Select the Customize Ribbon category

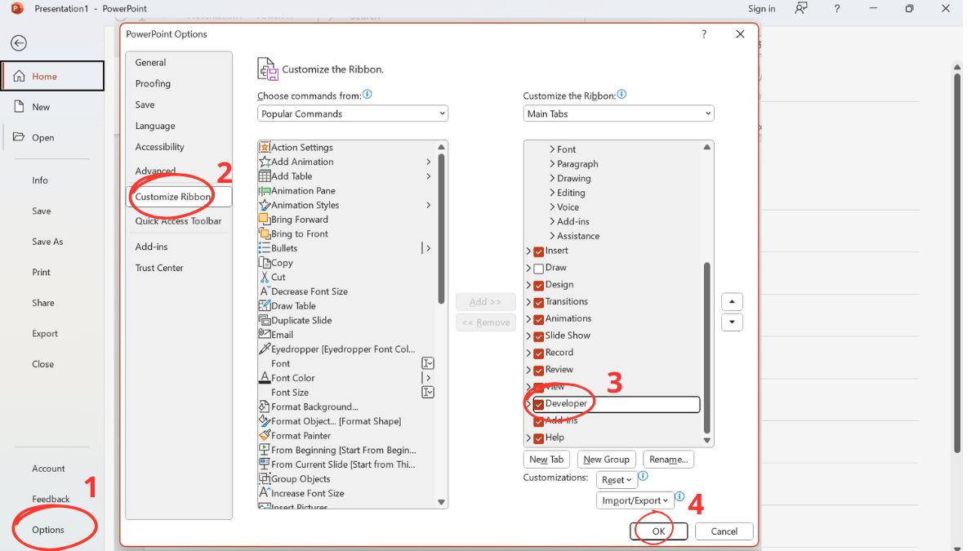pyautogui.click(x=179, y=197)
